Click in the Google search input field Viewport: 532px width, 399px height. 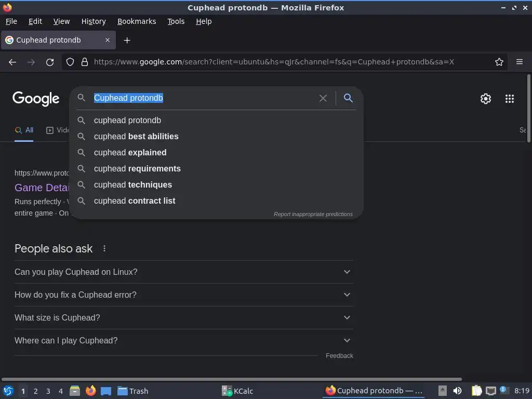coord(204,98)
